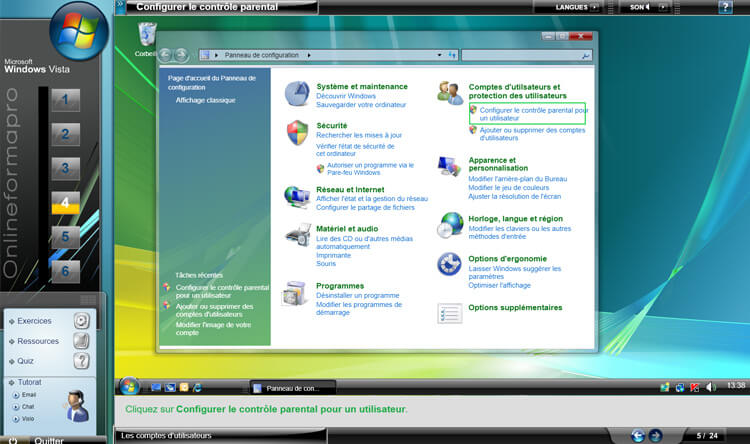The image size is (750, 444).
Task: Click the Matériel et audio printer icon
Action: pos(298,235)
